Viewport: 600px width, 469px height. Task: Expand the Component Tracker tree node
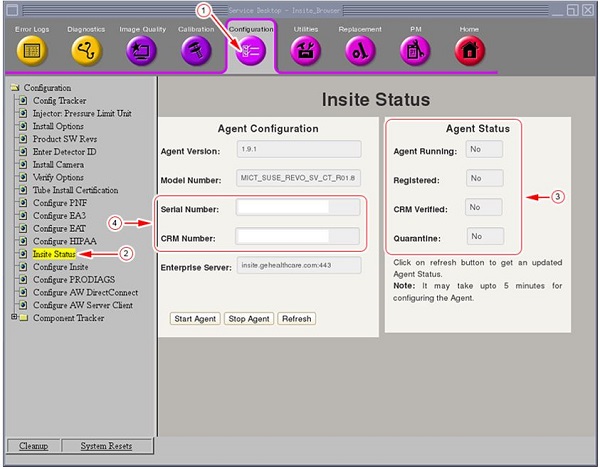[14, 318]
